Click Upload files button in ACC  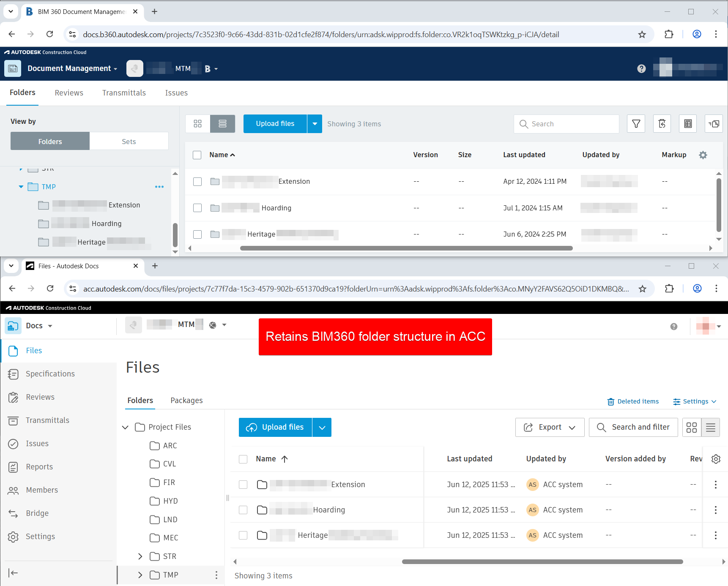pyautogui.click(x=275, y=428)
